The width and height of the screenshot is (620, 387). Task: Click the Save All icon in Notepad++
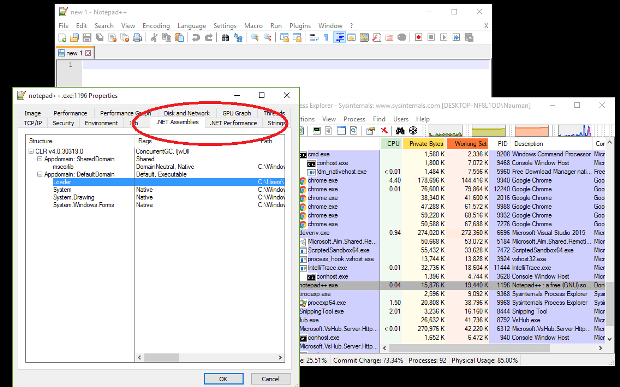click(100, 38)
